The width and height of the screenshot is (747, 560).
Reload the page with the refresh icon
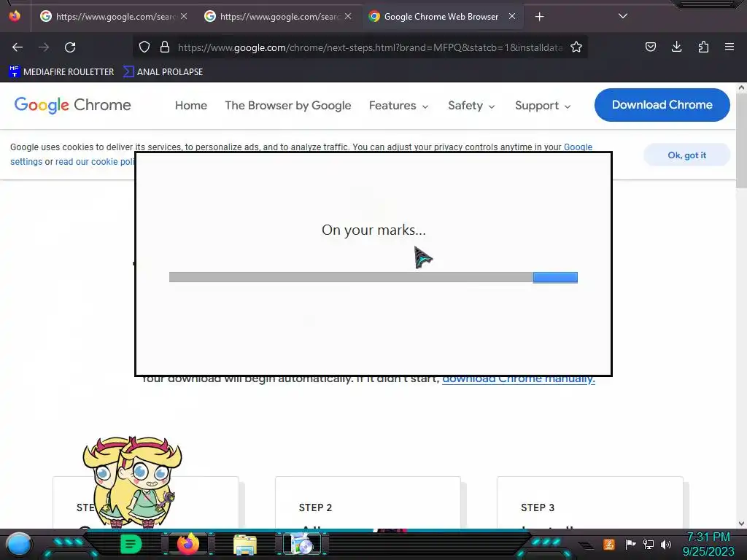click(x=70, y=47)
